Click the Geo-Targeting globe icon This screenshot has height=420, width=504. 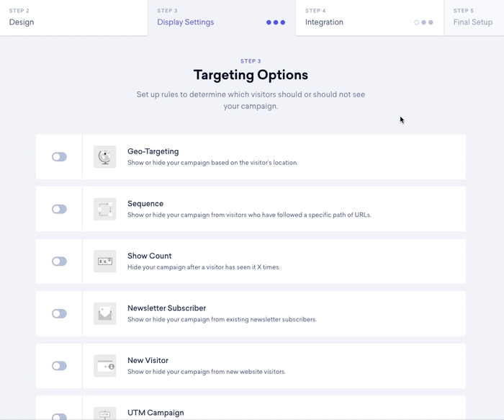105,157
